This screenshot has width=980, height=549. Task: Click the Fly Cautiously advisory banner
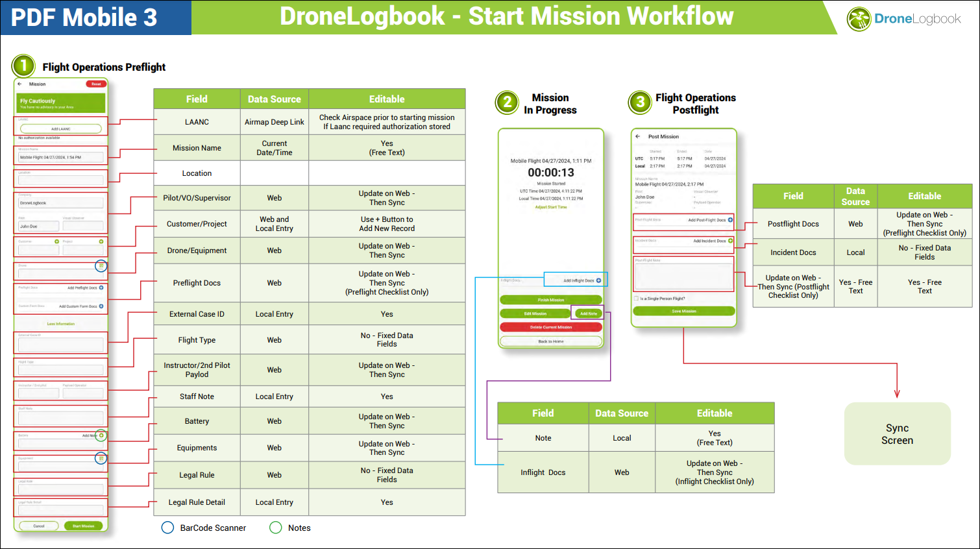pyautogui.click(x=61, y=103)
